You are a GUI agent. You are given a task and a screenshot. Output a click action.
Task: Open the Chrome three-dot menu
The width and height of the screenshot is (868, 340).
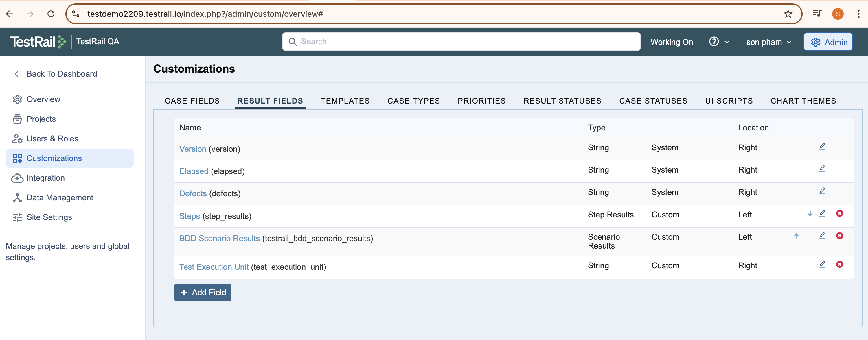coord(858,14)
